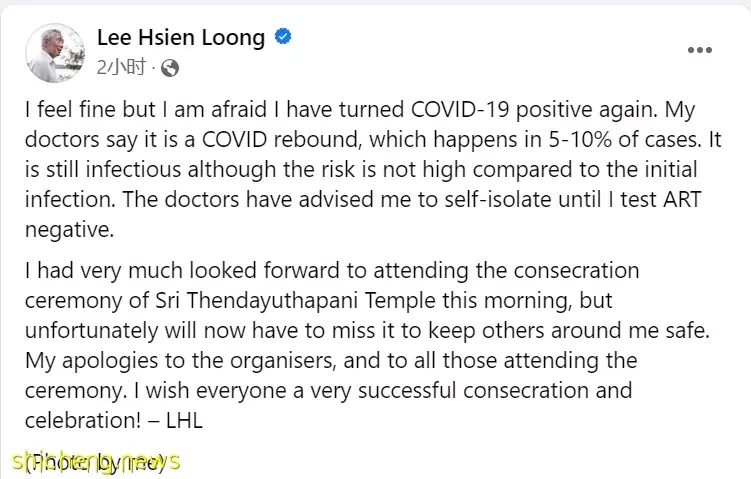
Task: Click the word "negative." ending first paragraph
Action: click(x=69, y=230)
